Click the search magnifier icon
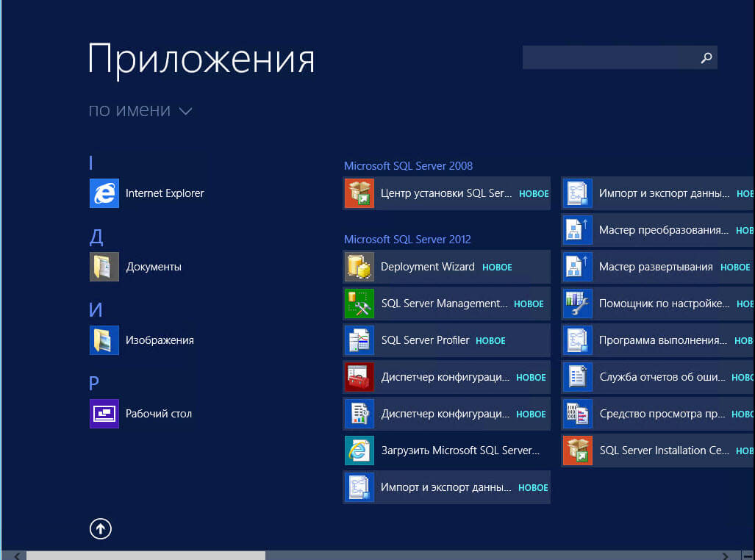This screenshot has height=560, width=755. (x=706, y=58)
